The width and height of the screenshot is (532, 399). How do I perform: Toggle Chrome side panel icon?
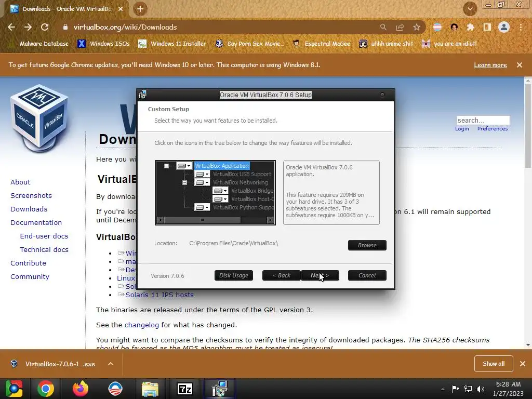point(487,27)
